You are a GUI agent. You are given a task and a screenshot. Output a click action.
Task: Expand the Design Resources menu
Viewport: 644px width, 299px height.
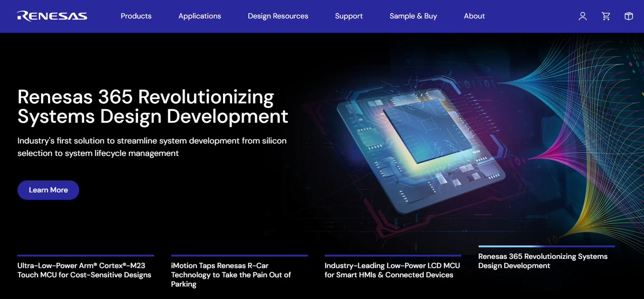point(278,16)
